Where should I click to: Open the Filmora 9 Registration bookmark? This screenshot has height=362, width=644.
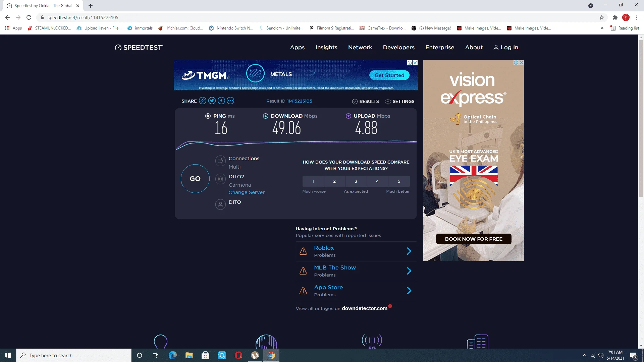point(332,28)
